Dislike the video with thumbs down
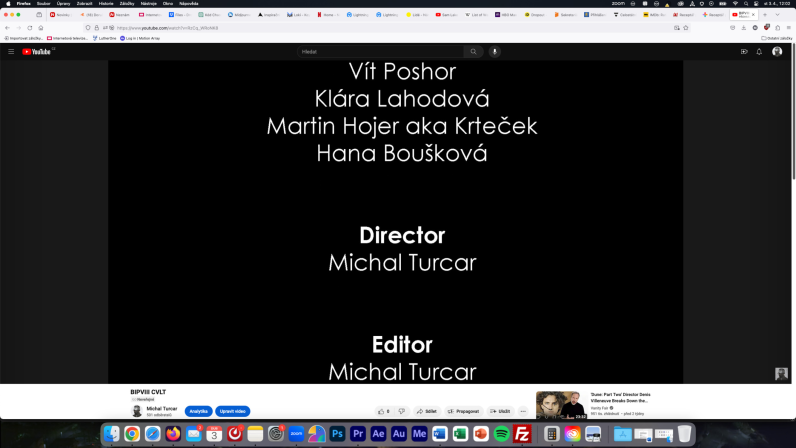This screenshot has width=796, height=448. 402,411
